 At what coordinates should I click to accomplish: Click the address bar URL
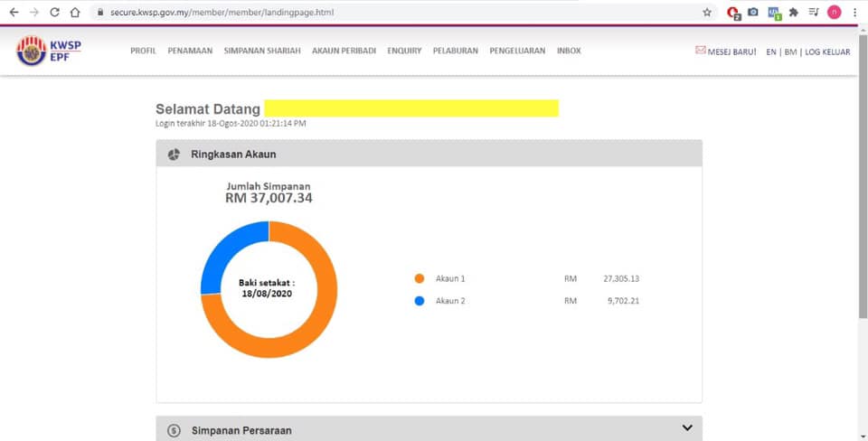[x=222, y=12]
